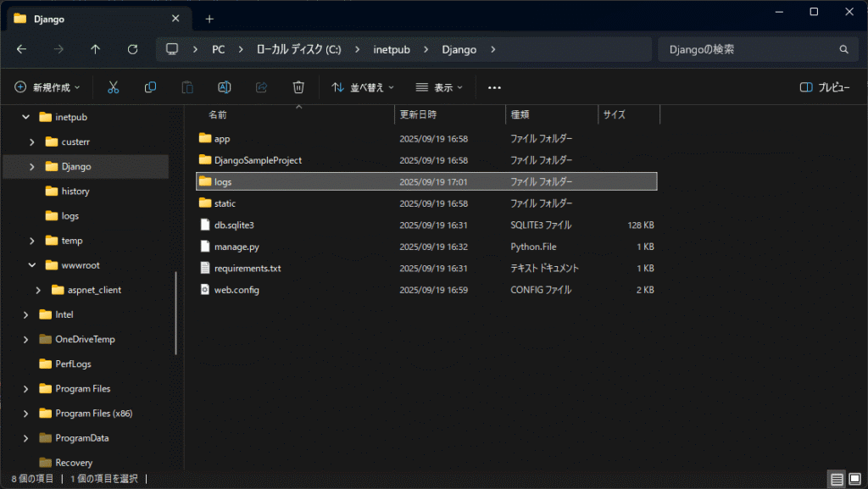This screenshot has height=489, width=868.
Task: Navigate back with the back arrow
Action: [x=21, y=49]
